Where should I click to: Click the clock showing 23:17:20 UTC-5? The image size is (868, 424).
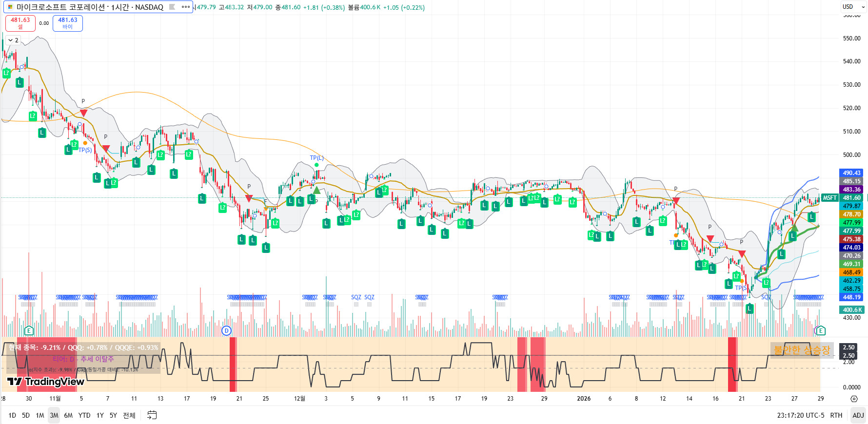point(801,415)
